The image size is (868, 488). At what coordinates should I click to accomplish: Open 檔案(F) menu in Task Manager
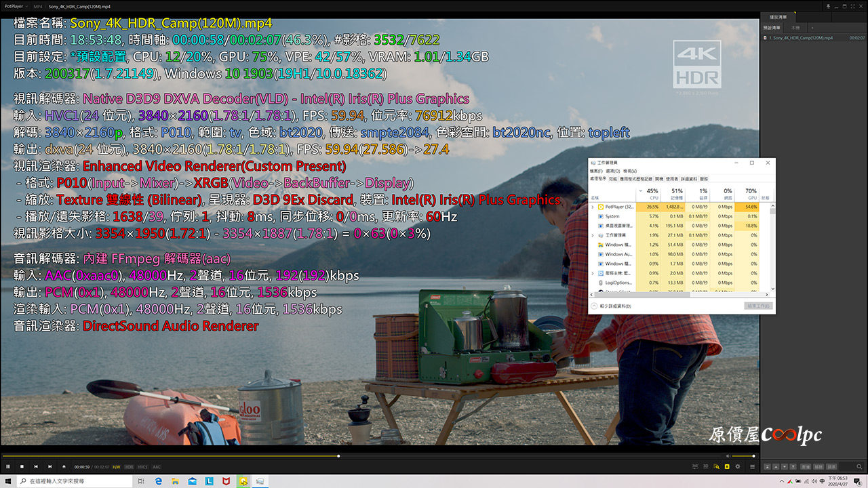coord(596,171)
